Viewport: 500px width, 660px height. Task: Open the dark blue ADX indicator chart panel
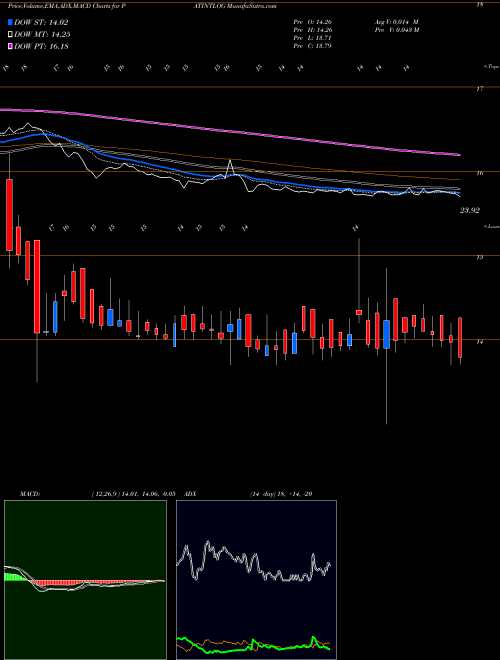pos(256,580)
